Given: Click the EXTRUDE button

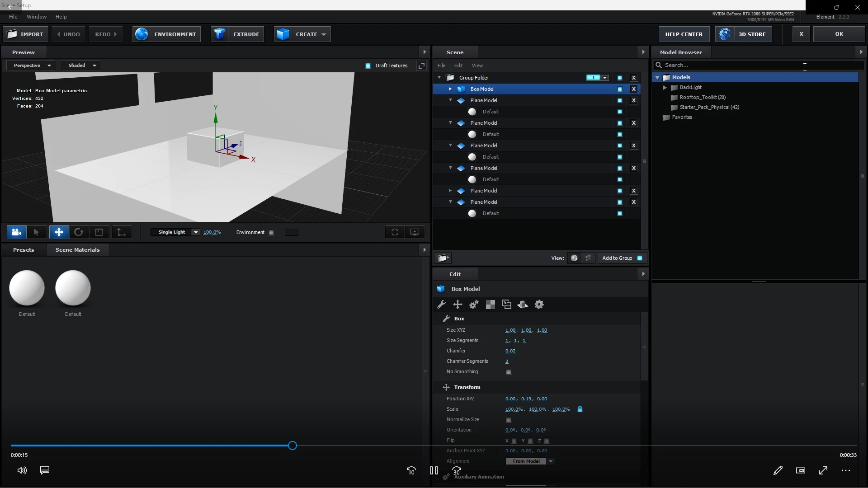Looking at the screenshot, I should (x=238, y=34).
